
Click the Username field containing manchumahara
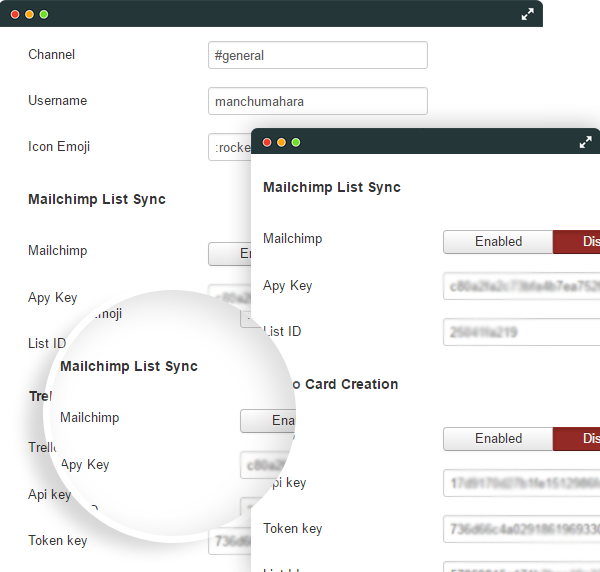tap(318, 101)
